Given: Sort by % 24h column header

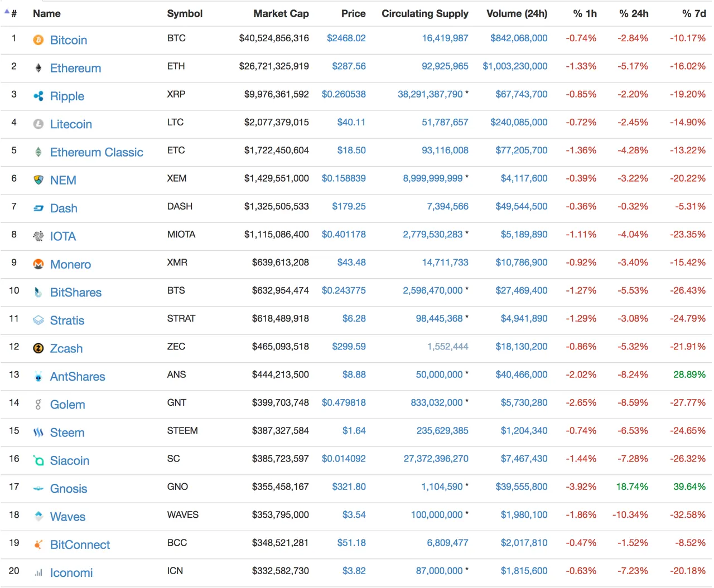Looking at the screenshot, I should click(x=634, y=13).
